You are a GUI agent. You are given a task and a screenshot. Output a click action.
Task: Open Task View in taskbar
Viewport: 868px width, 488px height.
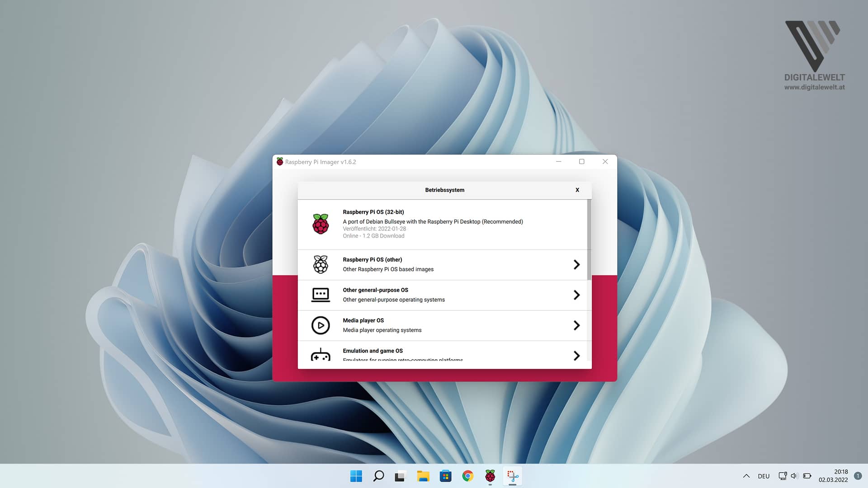[x=401, y=476]
